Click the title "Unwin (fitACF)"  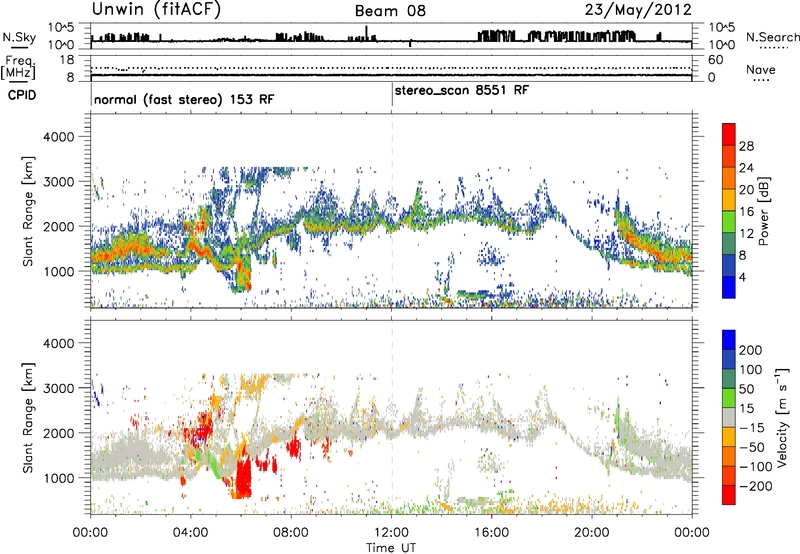click(156, 9)
